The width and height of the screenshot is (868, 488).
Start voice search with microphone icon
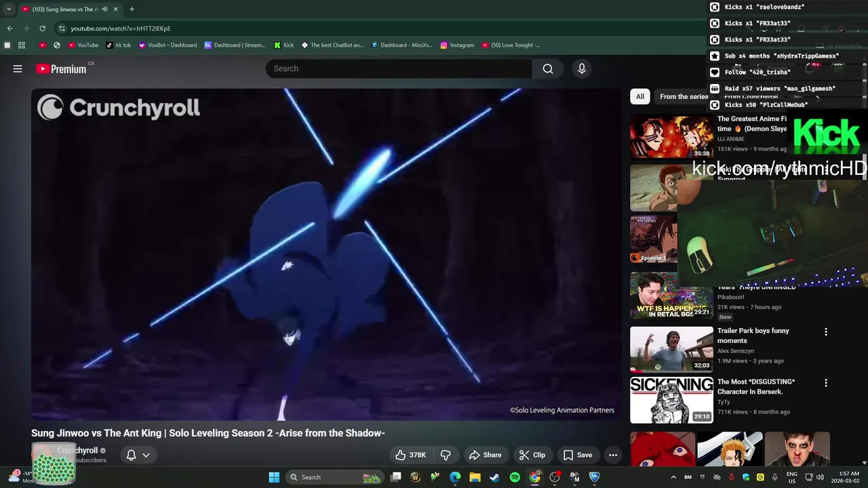pyautogui.click(x=581, y=68)
